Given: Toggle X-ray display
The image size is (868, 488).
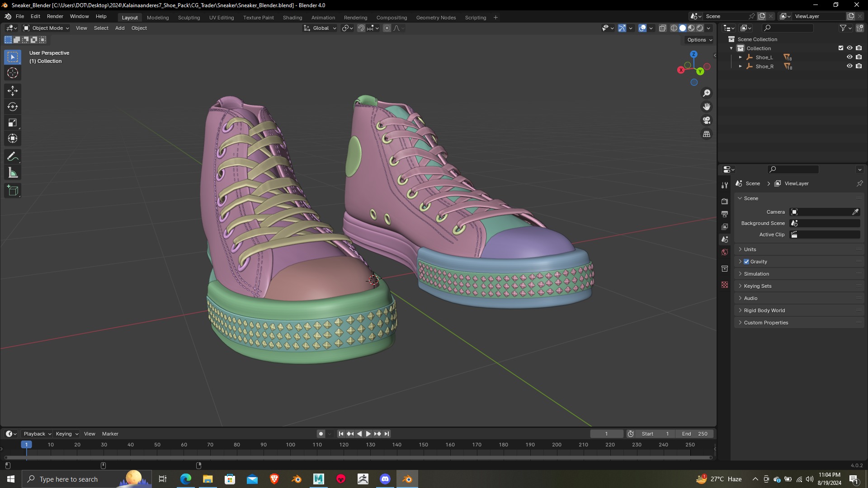Looking at the screenshot, I should 662,28.
